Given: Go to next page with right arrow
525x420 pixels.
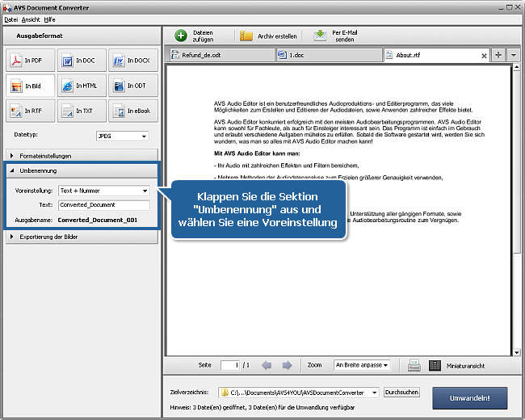Looking at the screenshot, I should pyautogui.click(x=287, y=365).
